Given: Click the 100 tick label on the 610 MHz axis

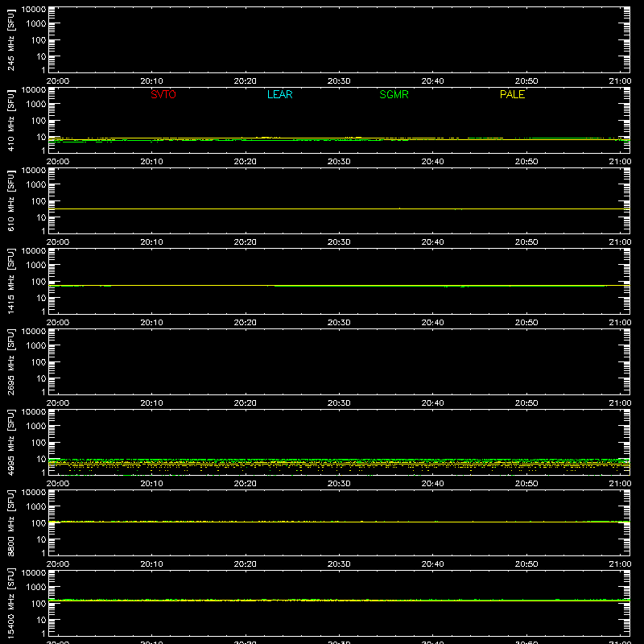Looking at the screenshot, I should pyautogui.click(x=39, y=201).
